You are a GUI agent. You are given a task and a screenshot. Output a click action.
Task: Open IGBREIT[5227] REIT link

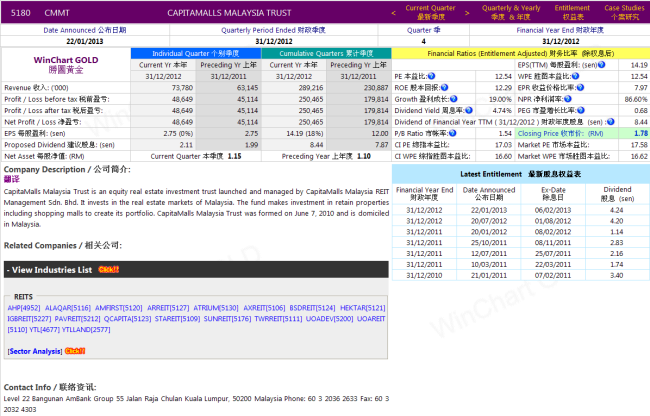pyautogui.click(x=29, y=319)
